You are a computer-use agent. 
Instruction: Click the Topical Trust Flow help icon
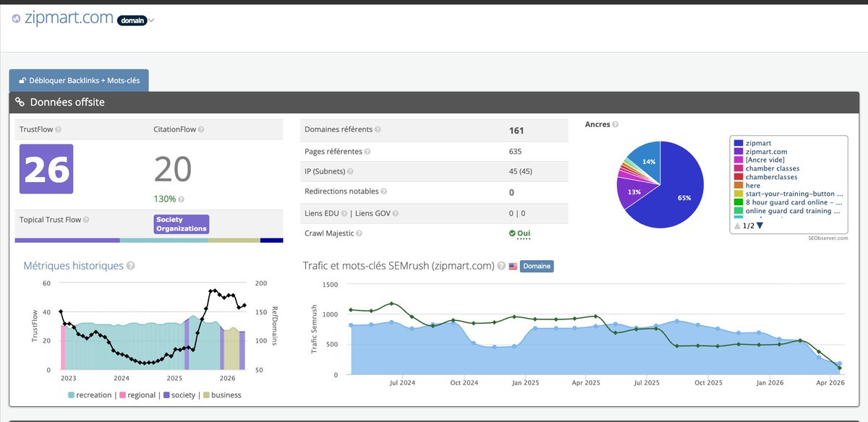[x=87, y=220]
